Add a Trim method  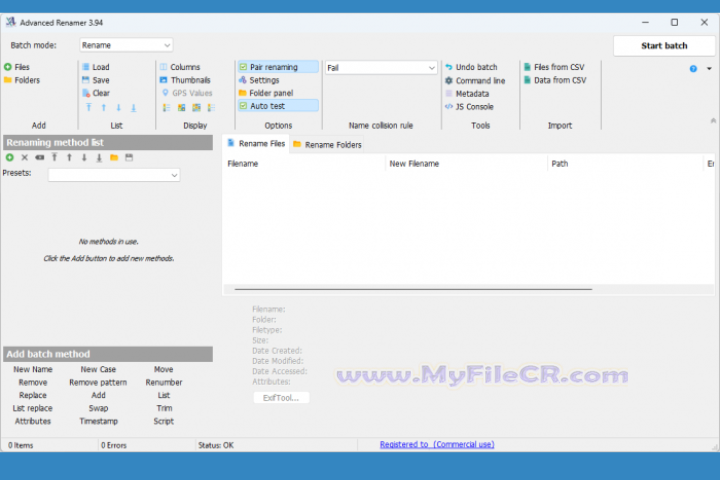click(164, 408)
